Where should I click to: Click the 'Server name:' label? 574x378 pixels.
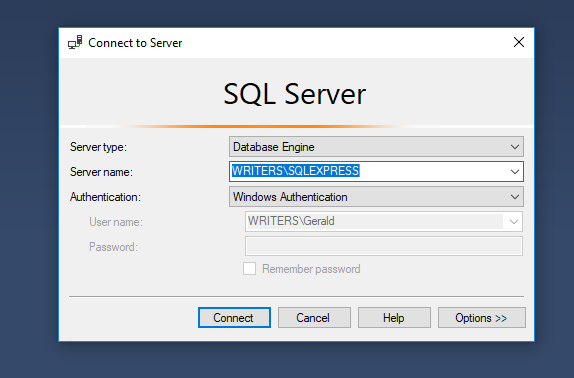[x=101, y=172]
